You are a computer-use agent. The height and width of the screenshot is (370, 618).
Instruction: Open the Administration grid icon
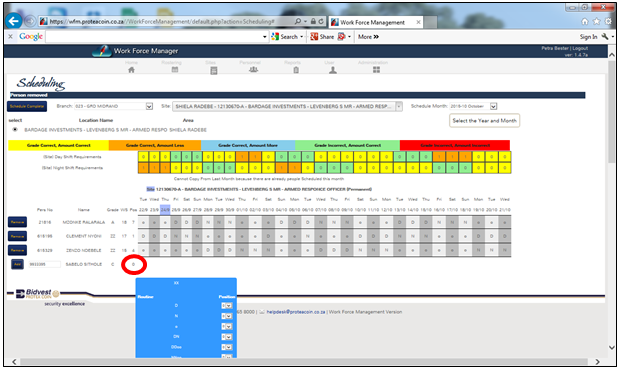[x=376, y=70]
